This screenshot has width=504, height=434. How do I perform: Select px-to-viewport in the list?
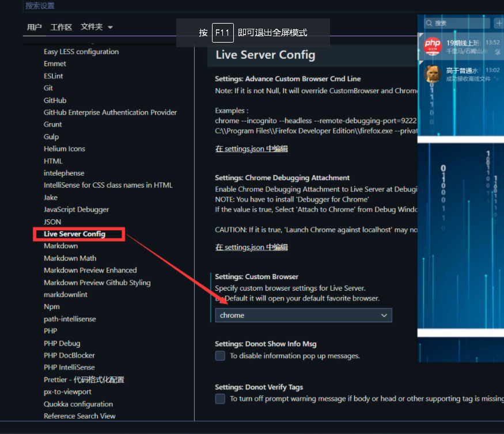(x=67, y=391)
